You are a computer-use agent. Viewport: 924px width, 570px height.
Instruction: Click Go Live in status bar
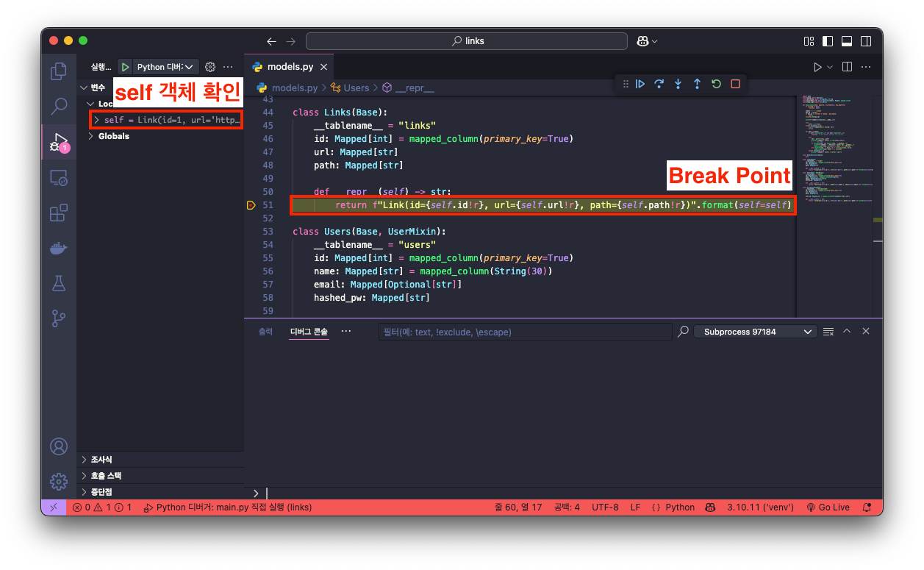[x=828, y=507]
